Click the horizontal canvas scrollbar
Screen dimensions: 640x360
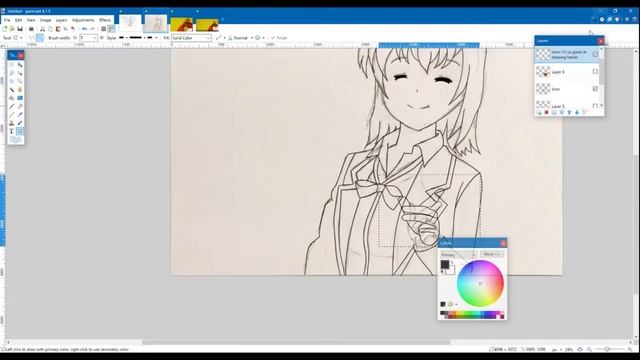(x=296, y=342)
